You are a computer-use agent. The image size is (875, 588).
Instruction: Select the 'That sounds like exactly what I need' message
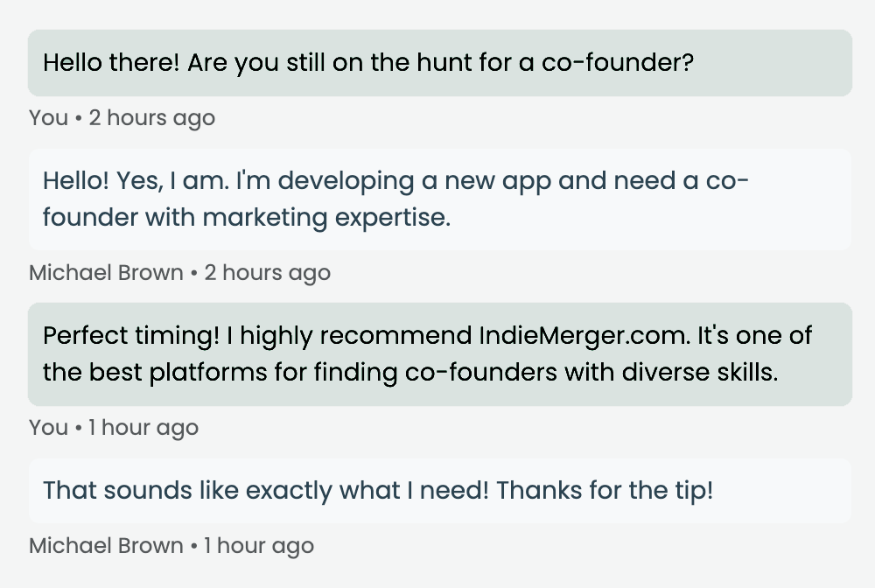[x=440, y=491]
